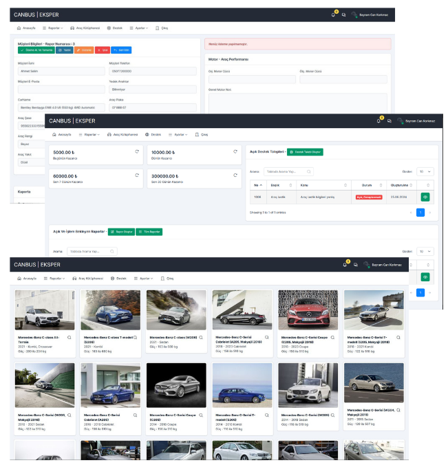Screen dimensions: 448x476
Task: Expand Raporlar menu in the dashboard window
Action: 89,135
